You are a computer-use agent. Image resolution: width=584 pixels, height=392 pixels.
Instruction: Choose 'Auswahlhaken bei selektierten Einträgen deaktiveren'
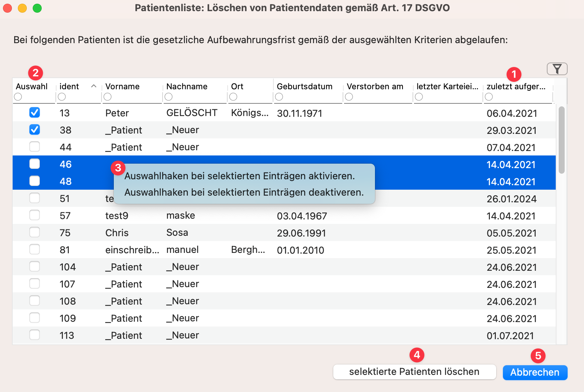click(x=244, y=192)
